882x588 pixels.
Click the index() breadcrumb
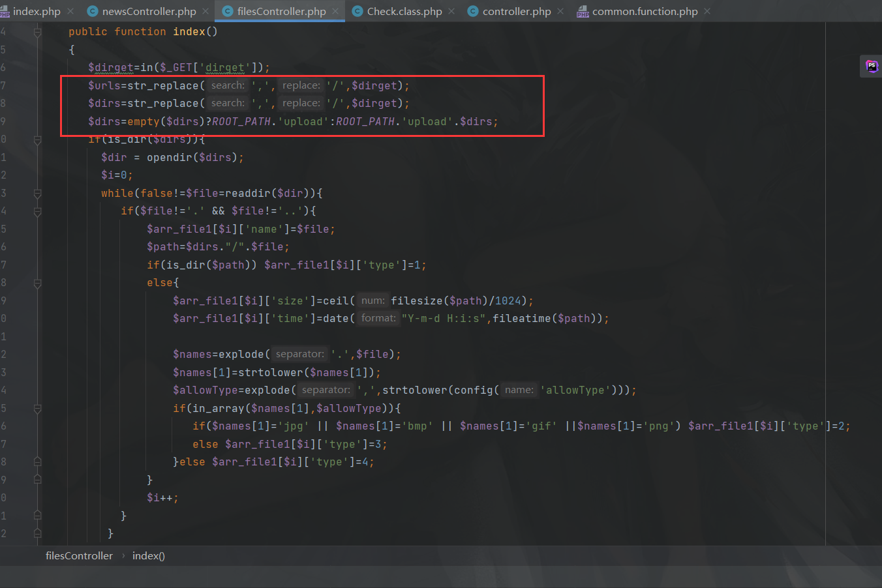coord(149,556)
